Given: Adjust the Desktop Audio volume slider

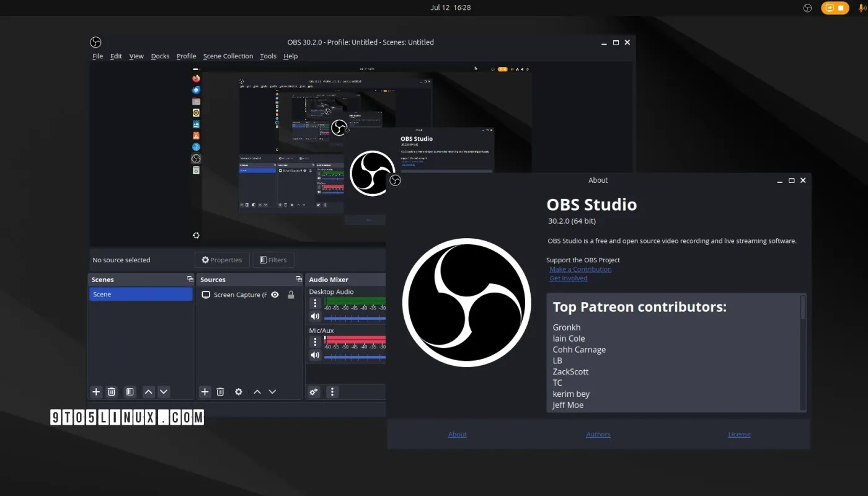Looking at the screenshot, I should (x=355, y=318).
